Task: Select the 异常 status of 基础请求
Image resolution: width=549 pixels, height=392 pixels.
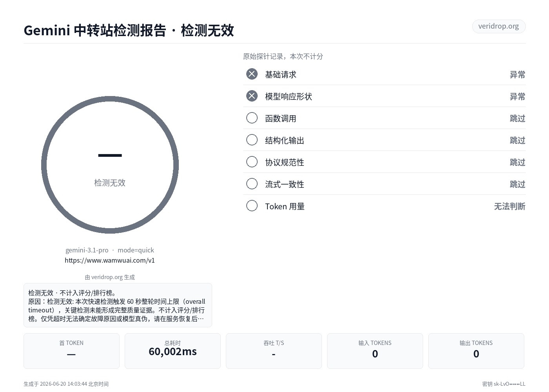Action: [x=517, y=74]
